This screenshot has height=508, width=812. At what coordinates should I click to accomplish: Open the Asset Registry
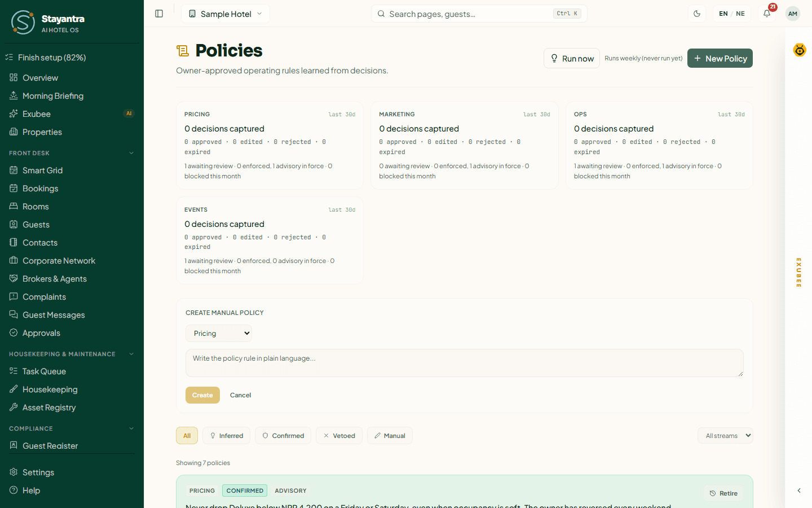[x=72, y=408]
